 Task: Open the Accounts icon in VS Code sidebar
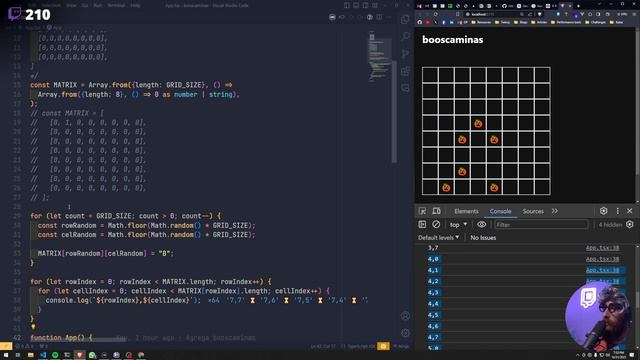click(x=405, y=316)
